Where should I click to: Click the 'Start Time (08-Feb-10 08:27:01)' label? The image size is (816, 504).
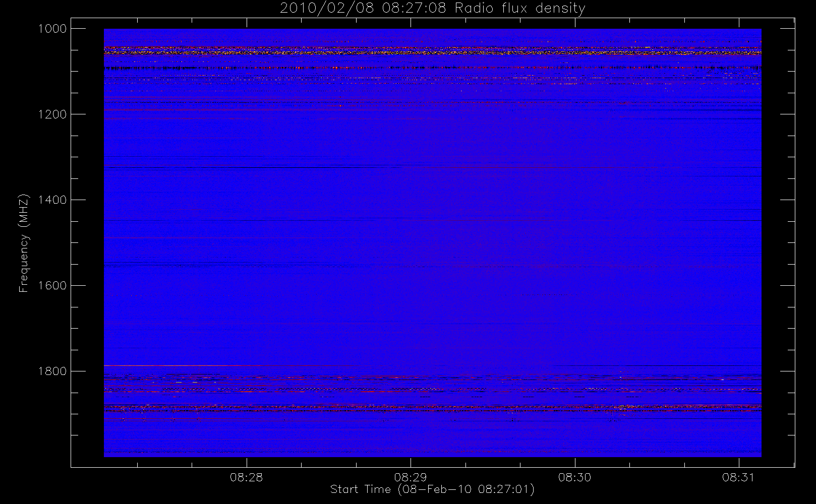click(432, 489)
